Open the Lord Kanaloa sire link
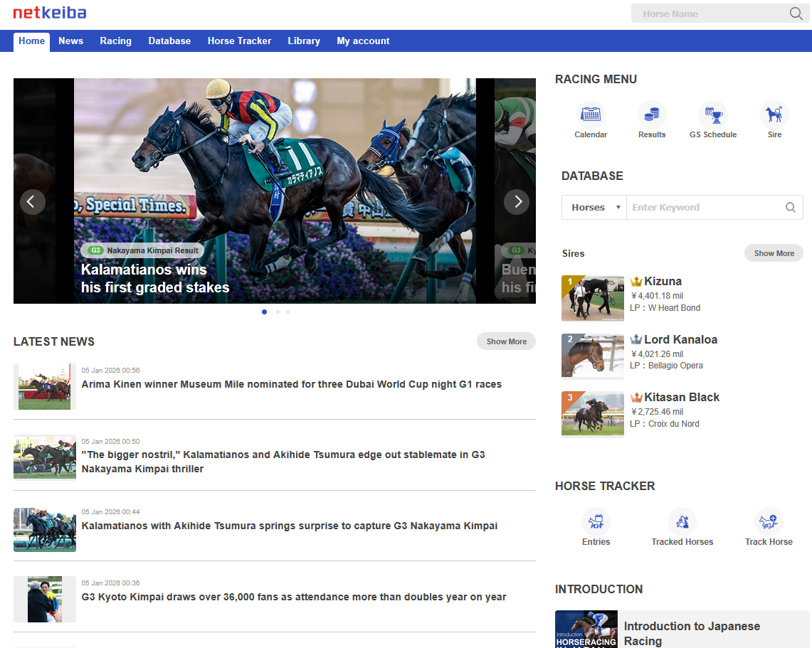The width and height of the screenshot is (812, 648). (680, 339)
